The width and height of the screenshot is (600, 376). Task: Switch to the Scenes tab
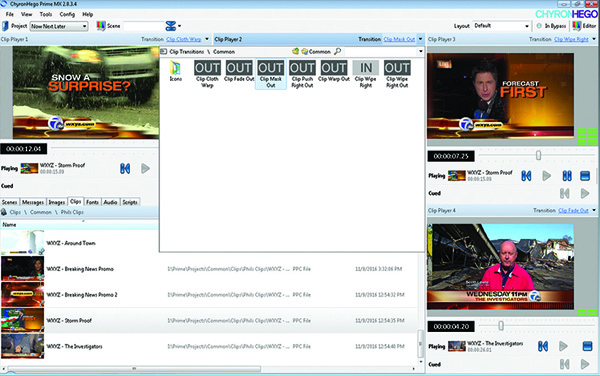pyautogui.click(x=10, y=202)
